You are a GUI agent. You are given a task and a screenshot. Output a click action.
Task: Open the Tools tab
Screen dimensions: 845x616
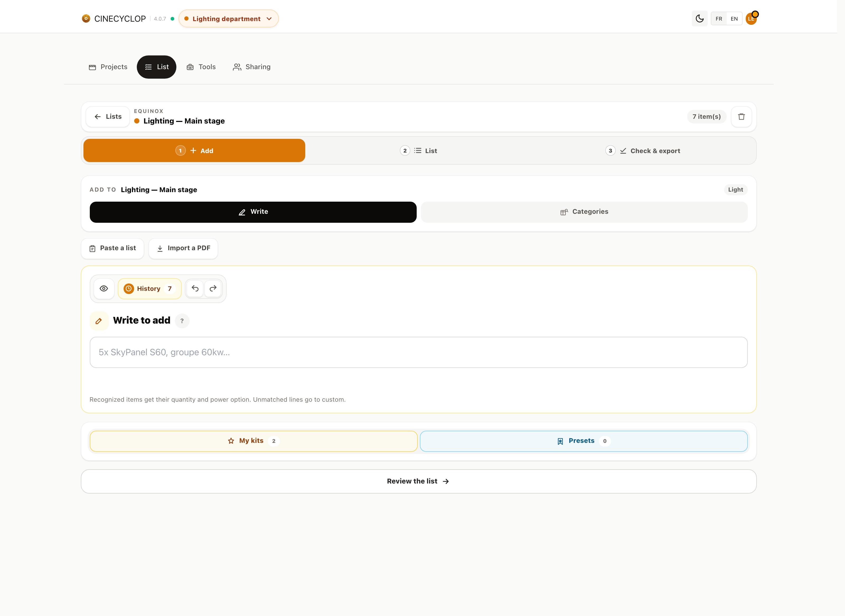pyautogui.click(x=201, y=67)
